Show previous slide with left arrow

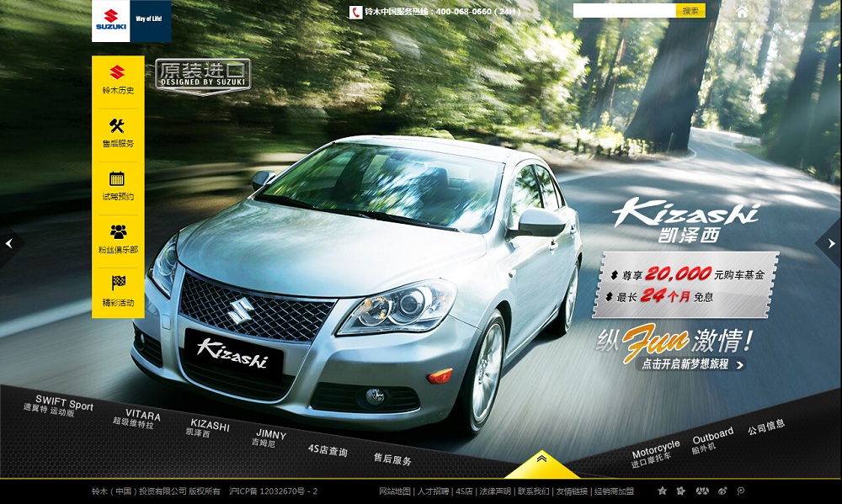click(9, 244)
